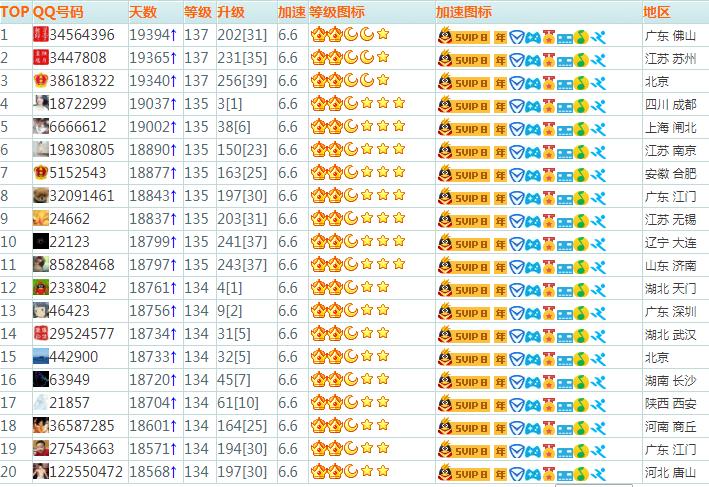Click the 'QQ号码' column header
709x487 pixels.
coord(58,12)
